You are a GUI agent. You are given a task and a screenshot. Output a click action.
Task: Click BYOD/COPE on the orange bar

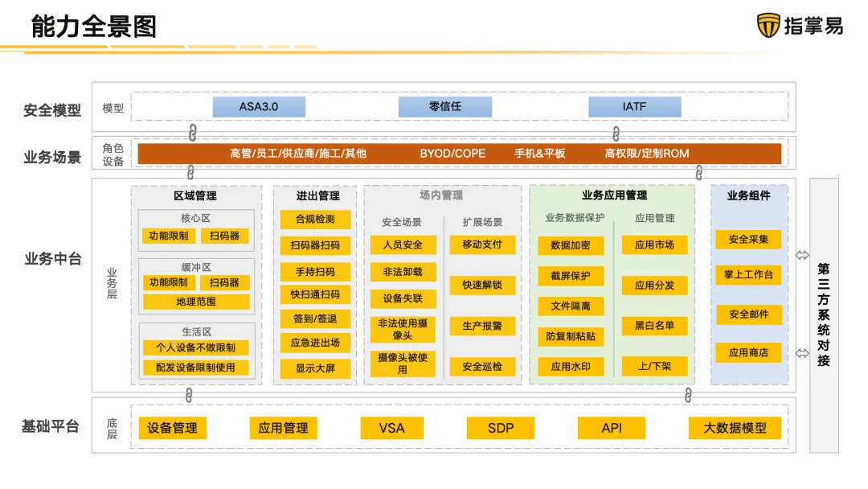click(452, 154)
